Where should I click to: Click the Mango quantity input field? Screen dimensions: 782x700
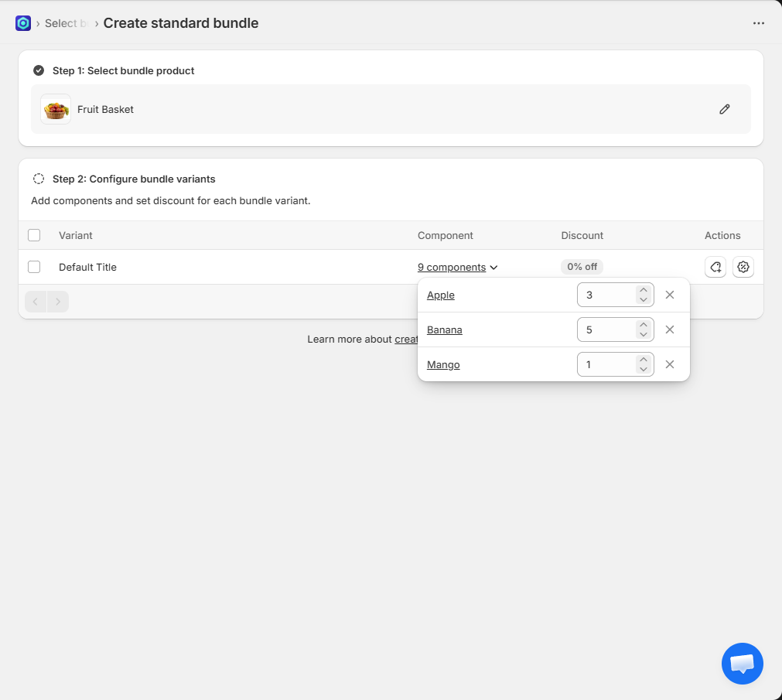pos(606,364)
